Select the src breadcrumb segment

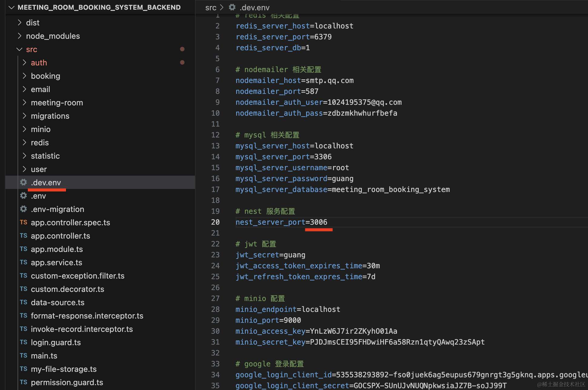[x=211, y=8]
